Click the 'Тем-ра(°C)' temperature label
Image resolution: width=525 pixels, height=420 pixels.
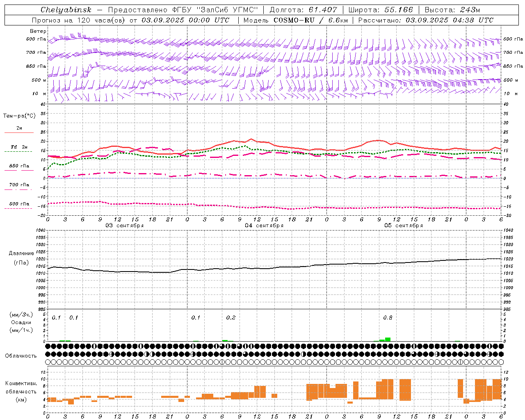19,116
